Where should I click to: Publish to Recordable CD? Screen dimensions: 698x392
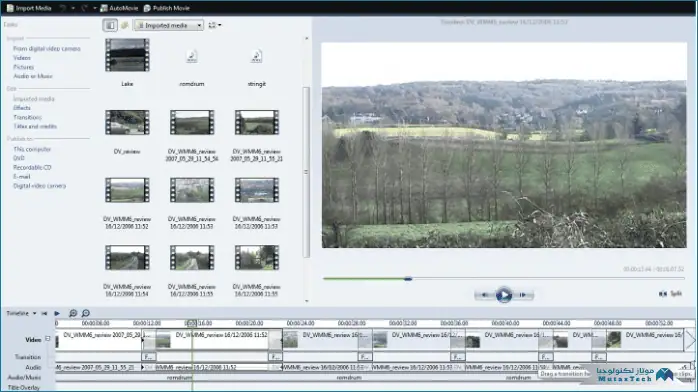(x=32, y=167)
